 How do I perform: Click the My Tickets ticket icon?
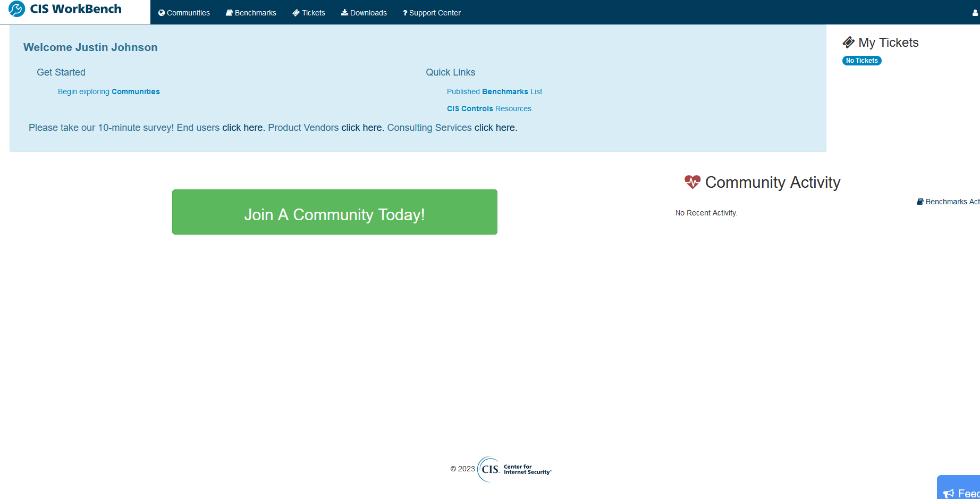[849, 43]
